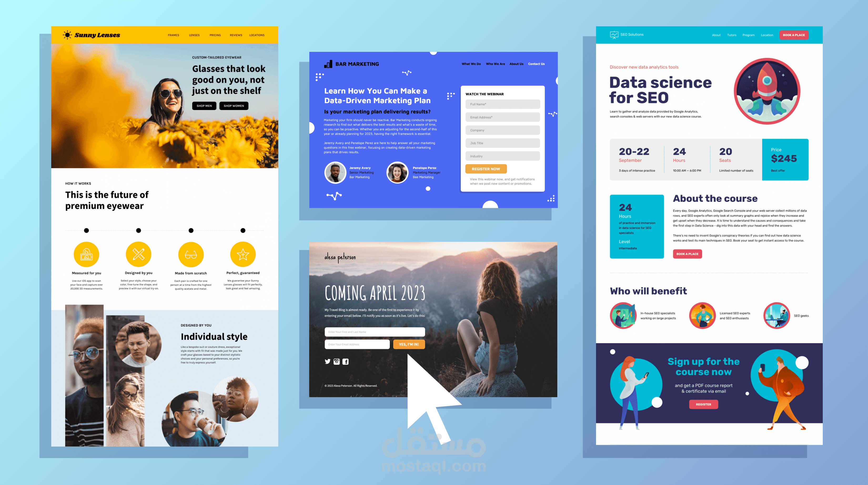Select FRAMES menu item on Sunny Lenses navbar
The width and height of the screenshot is (868, 485).
click(174, 34)
